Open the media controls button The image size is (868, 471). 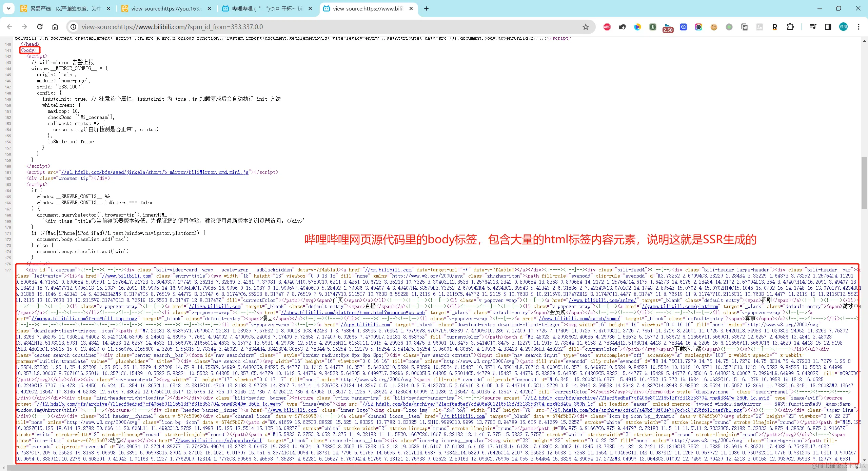(x=813, y=27)
